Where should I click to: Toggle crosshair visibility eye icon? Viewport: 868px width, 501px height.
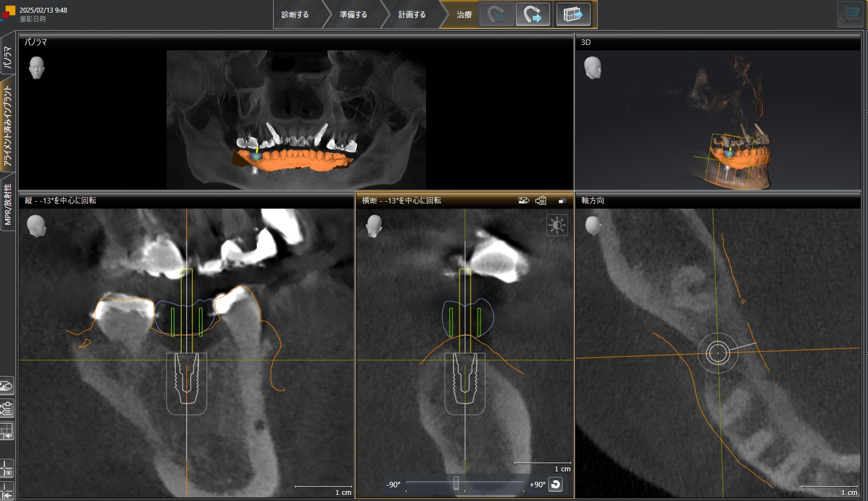pos(7,470)
